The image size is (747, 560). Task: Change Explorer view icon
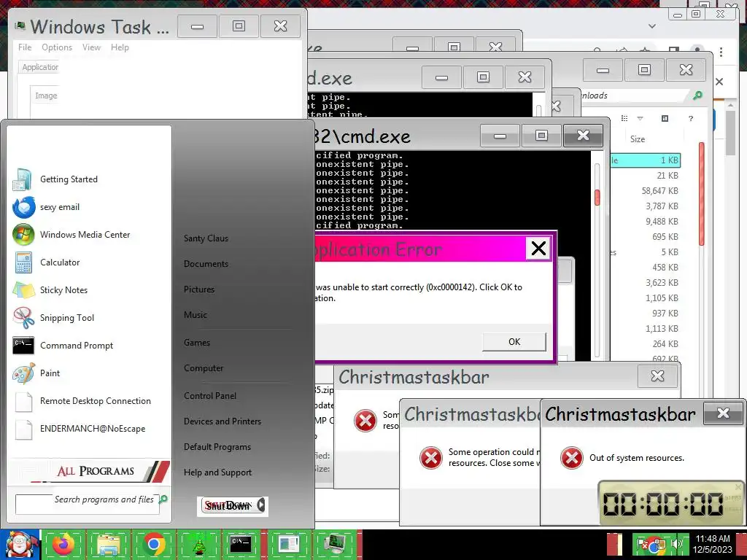click(x=624, y=118)
